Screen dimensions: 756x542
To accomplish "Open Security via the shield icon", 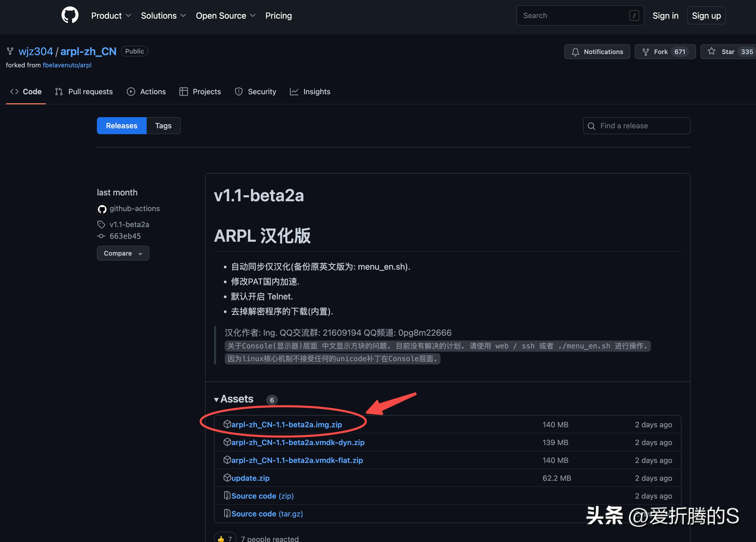I will tap(239, 91).
